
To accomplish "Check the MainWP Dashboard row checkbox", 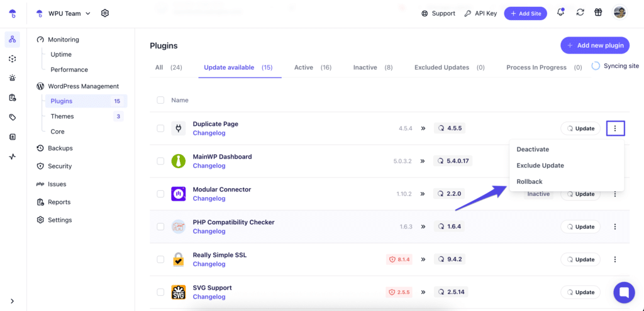I will click(160, 161).
